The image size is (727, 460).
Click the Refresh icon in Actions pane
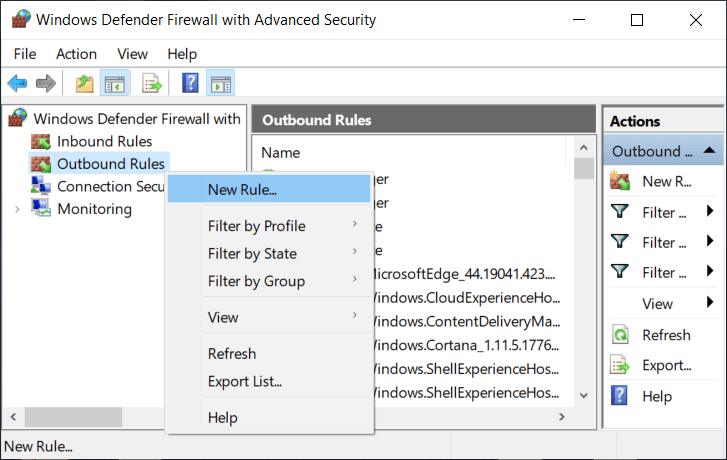(x=620, y=334)
